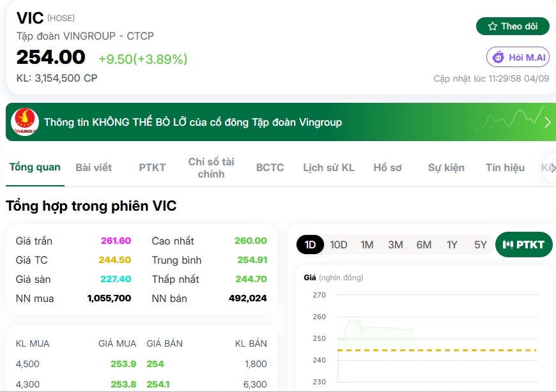Open the Bài viết tab
The image size is (556, 392).
(93, 167)
